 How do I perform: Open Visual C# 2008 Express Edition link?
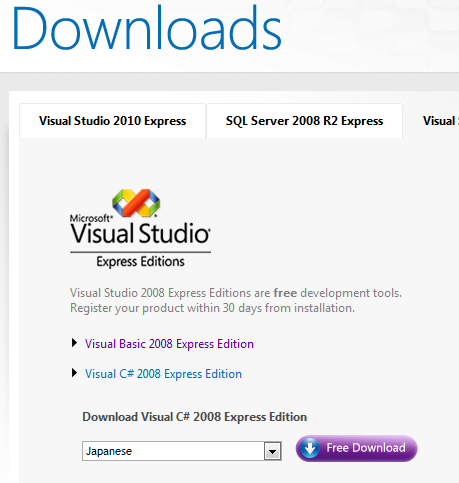point(163,374)
